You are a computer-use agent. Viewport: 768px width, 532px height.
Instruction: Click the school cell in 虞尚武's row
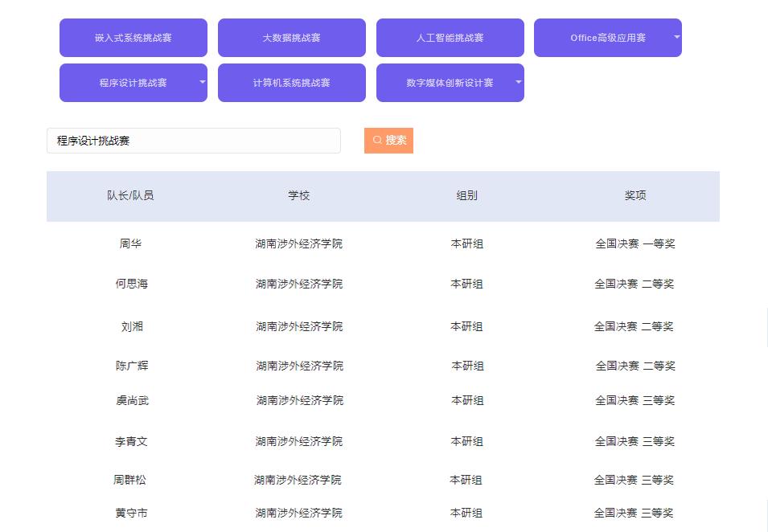tap(300, 400)
